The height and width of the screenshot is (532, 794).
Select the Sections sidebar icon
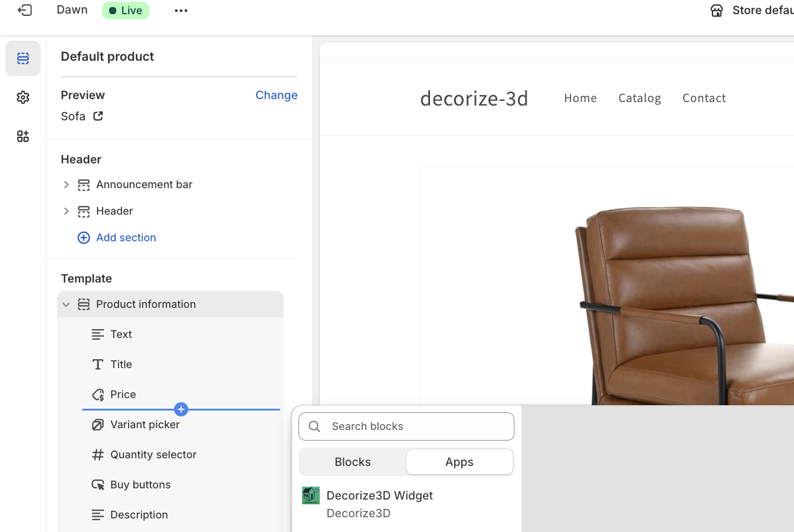23,58
